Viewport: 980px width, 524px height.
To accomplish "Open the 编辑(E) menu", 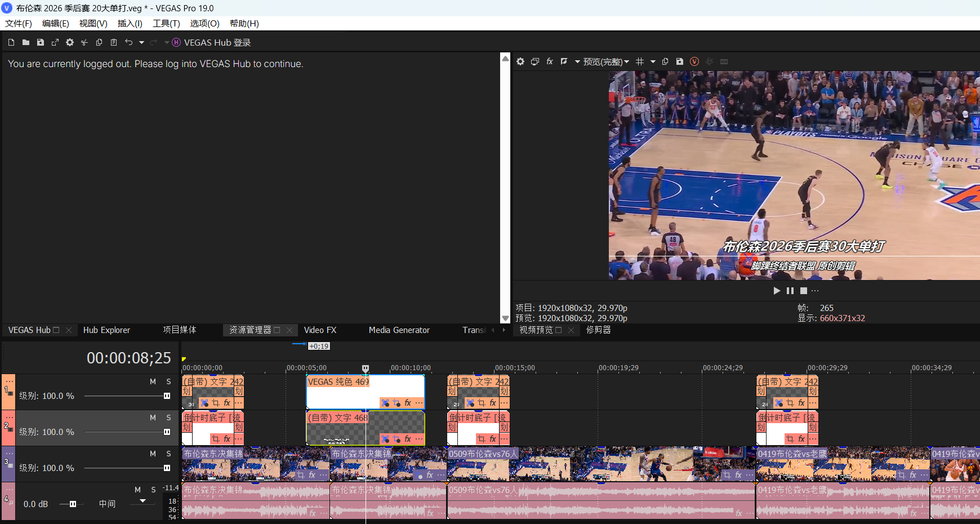I will 56,23.
